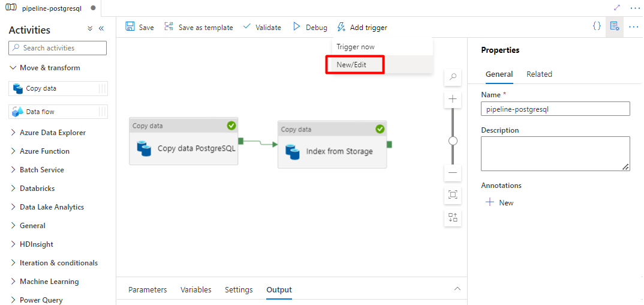Open the Variables tab

pyautogui.click(x=196, y=290)
